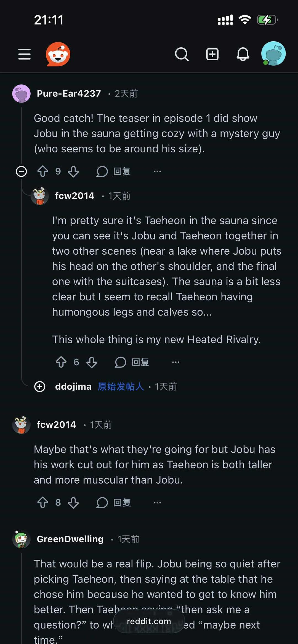Expand the collapsed ddojima reply
This screenshot has height=644, width=298.
(x=40, y=386)
